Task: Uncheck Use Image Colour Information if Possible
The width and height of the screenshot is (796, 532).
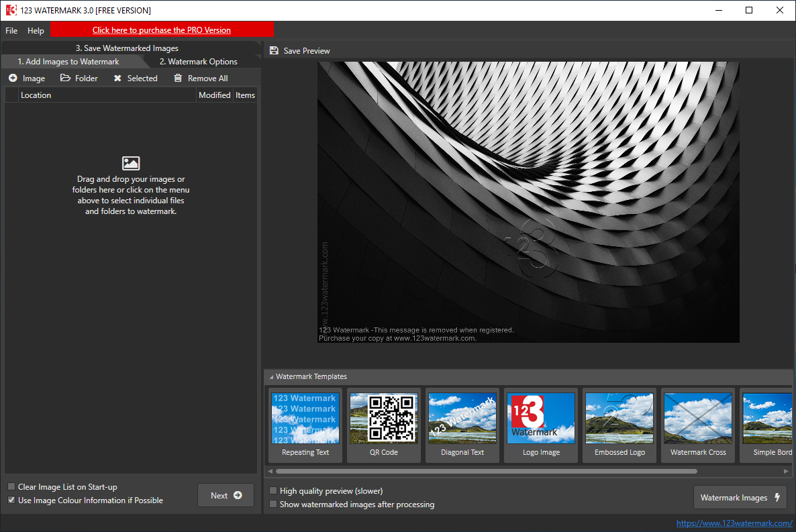Action: (11, 500)
